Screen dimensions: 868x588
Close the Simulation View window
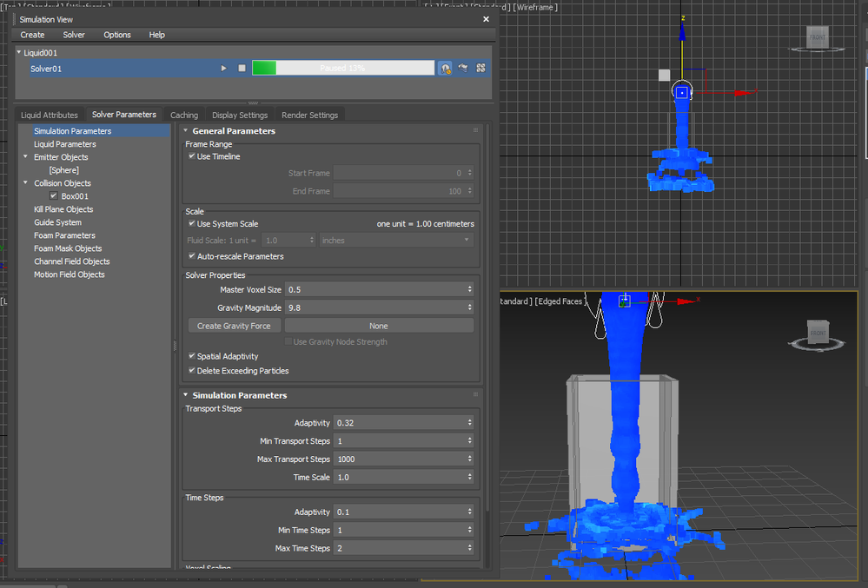tap(486, 19)
